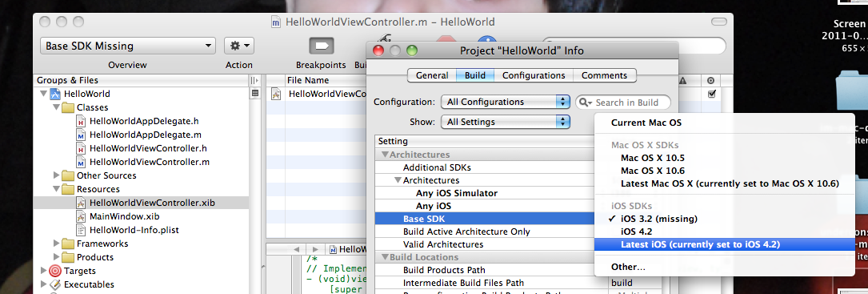Collapse the Build Locations section
This screenshot has width=868, height=294.
click(x=386, y=257)
